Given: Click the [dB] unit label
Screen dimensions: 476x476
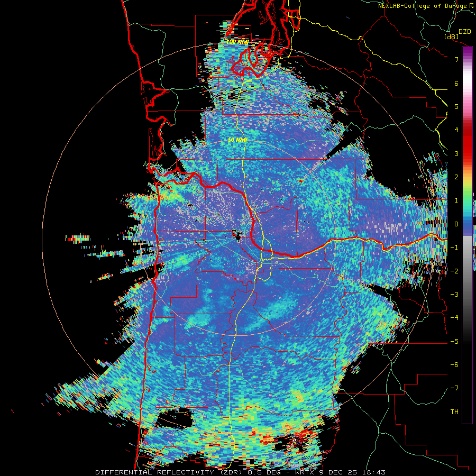Looking at the screenshot, I should point(452,36).
